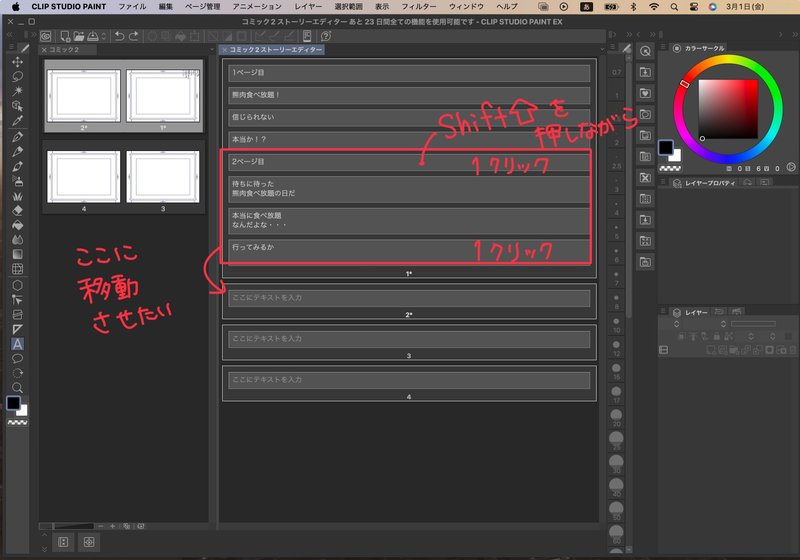
Task: Open the tab list dropdown beside コミック2 tab
Action: point(212,49)
